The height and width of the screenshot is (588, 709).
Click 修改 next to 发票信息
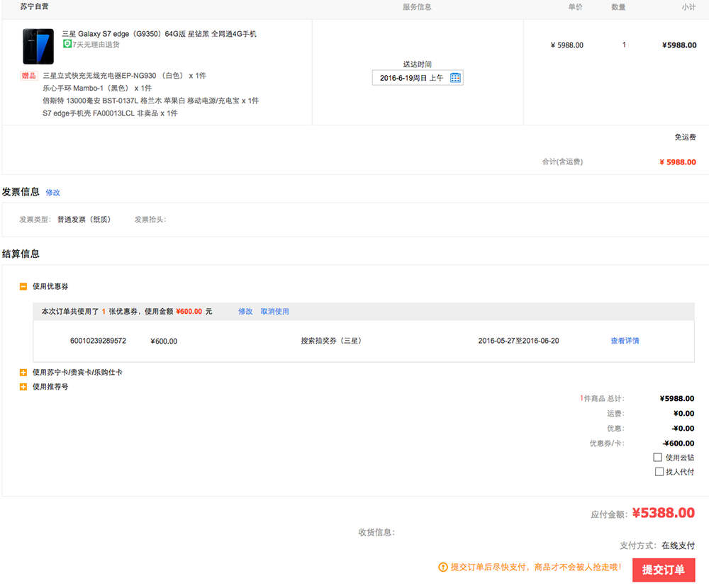point(53,193)
